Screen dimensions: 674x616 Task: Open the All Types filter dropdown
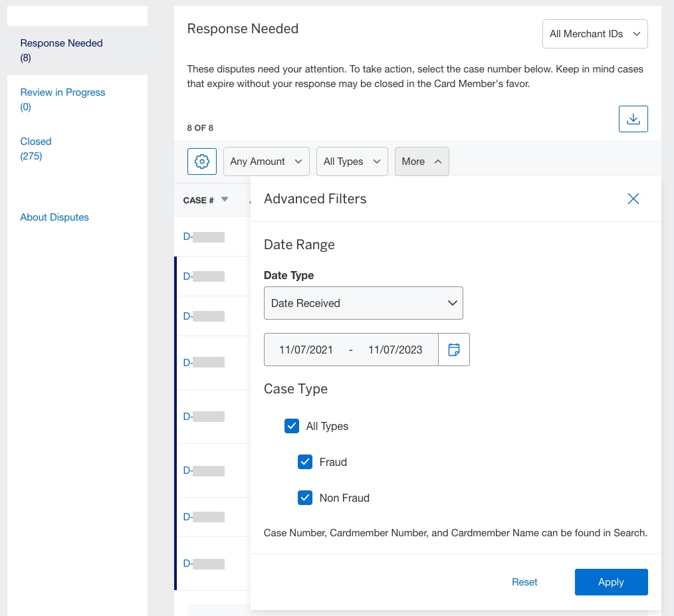pos(352,161)
